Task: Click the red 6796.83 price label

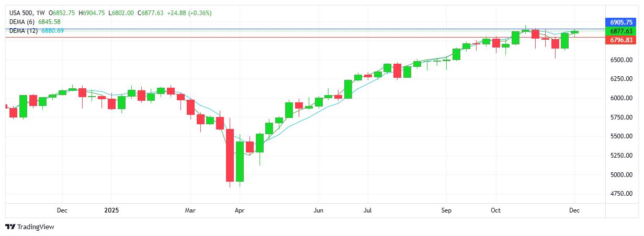Action: click(x=622, y=40)
